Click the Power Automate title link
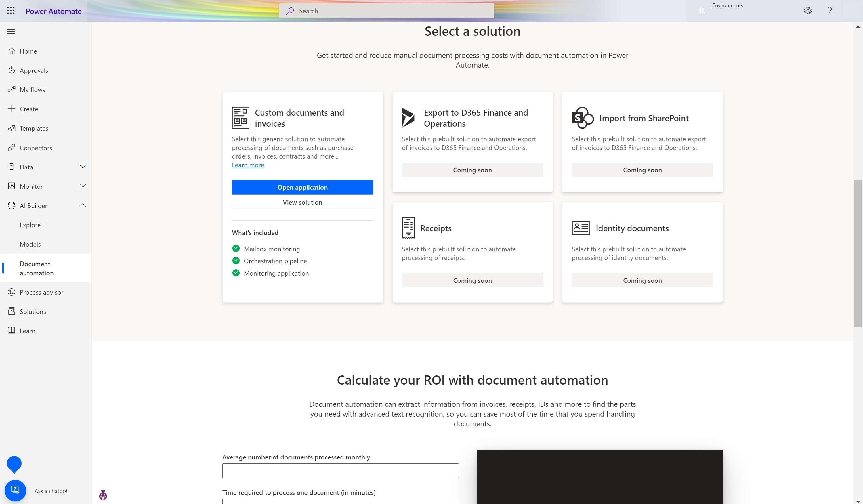The image size is (863, 504). click(54, 11)
